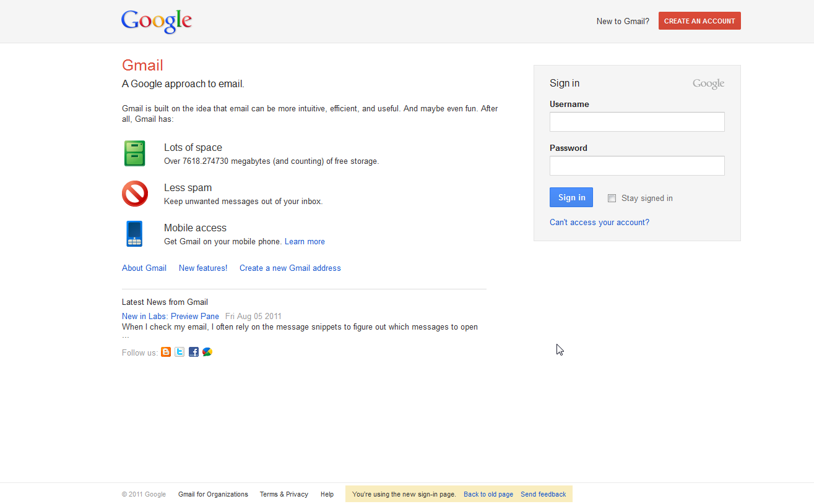
Task: Open the Blogger follow icon
Action: (x=166, y=352)
